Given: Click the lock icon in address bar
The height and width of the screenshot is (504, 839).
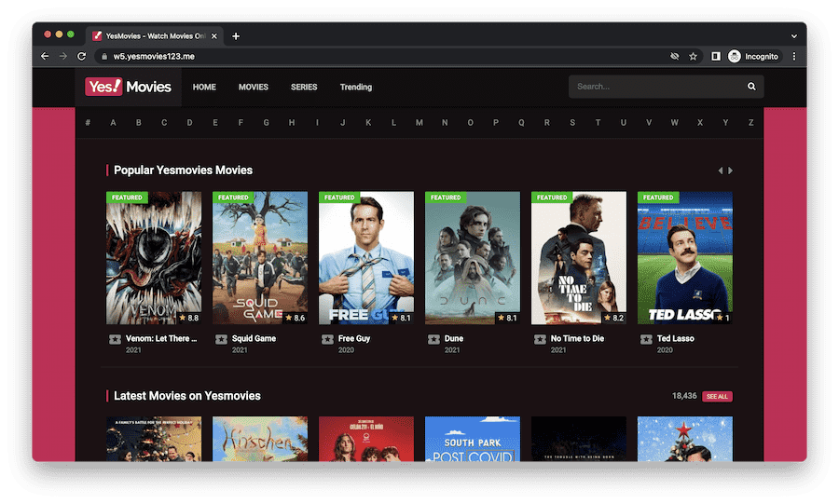Looking at the screenshot, I should click(104, 56).
